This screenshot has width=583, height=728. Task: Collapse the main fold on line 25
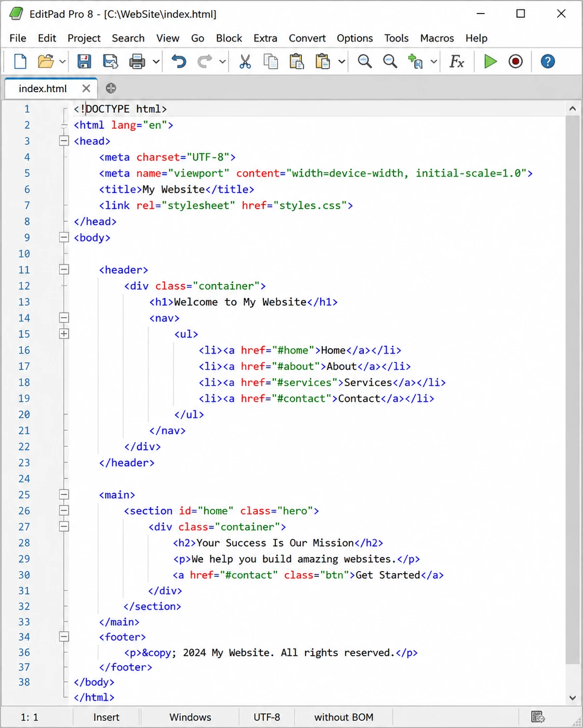(64, 494)
